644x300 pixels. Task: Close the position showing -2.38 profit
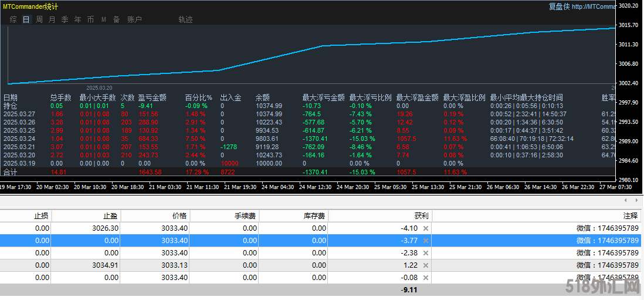point(426,253)
